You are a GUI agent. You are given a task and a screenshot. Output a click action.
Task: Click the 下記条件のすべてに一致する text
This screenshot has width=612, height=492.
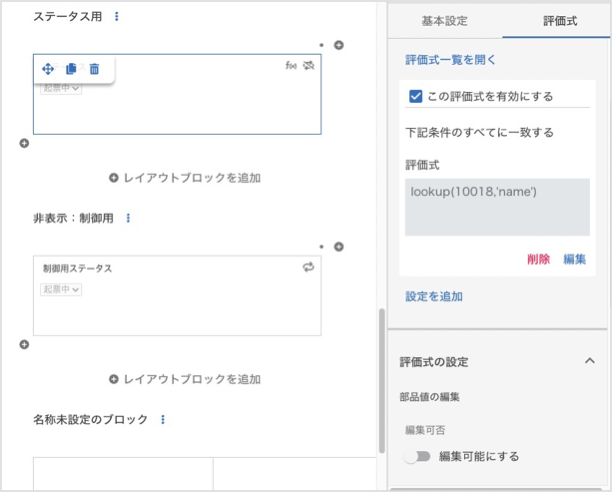(480, 133)
